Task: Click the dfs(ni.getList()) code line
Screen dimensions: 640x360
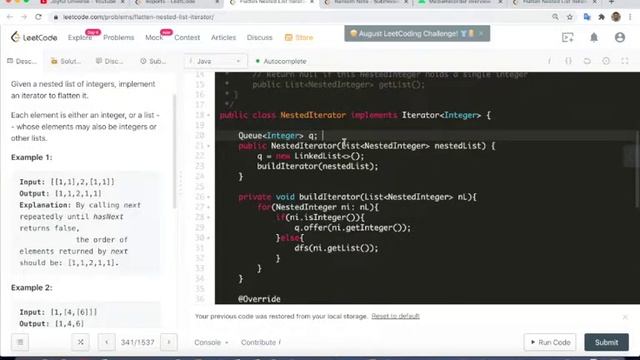Action: click(336, 248)
